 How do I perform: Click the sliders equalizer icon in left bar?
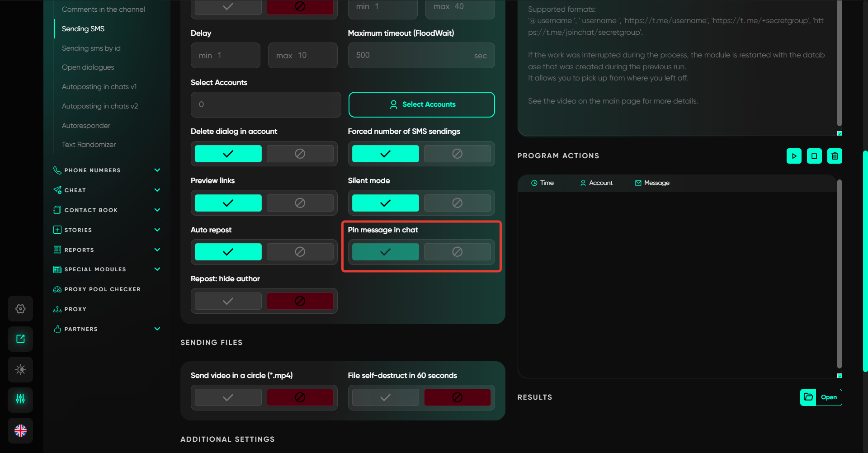click(x=20, y=399)
